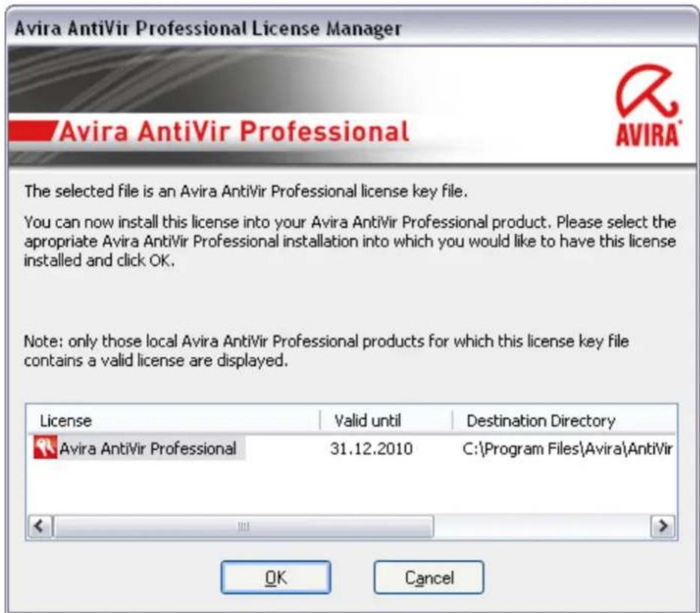Click the left scroll arrow of the list
The height and width of the screenshot is (613, 700).
(x=40, y=526)
